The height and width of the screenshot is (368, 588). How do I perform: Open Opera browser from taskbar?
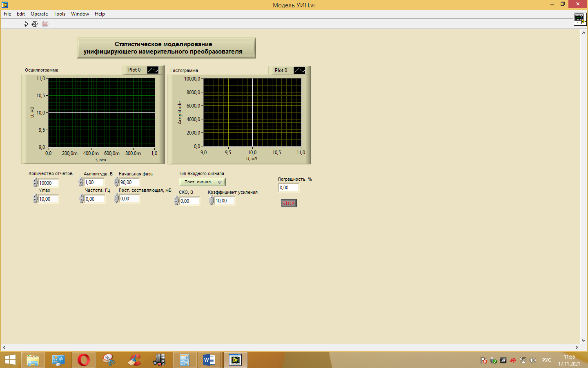[84, 360]
